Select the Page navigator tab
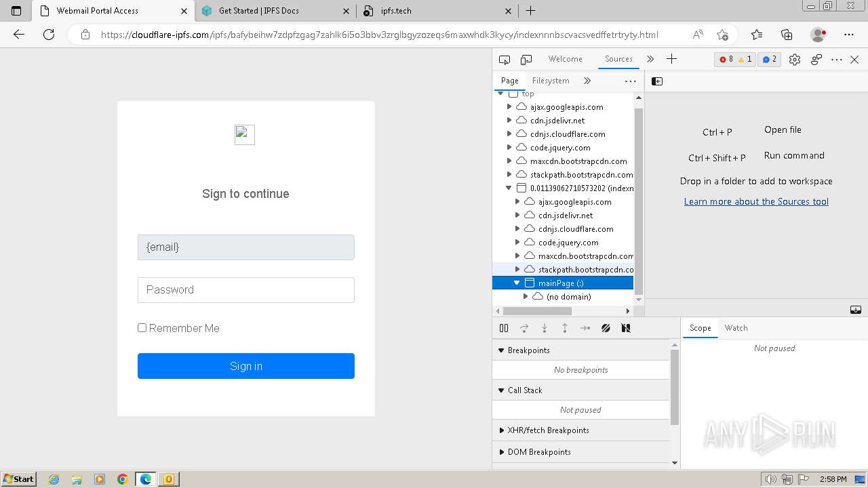 click(x=510, y=81)
